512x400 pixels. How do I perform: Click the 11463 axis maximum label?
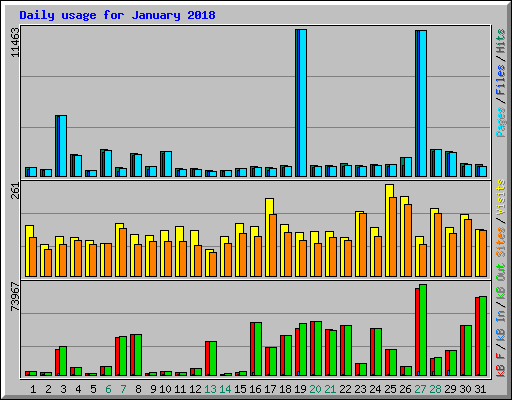pyautogui.click(x=15, y=42)
